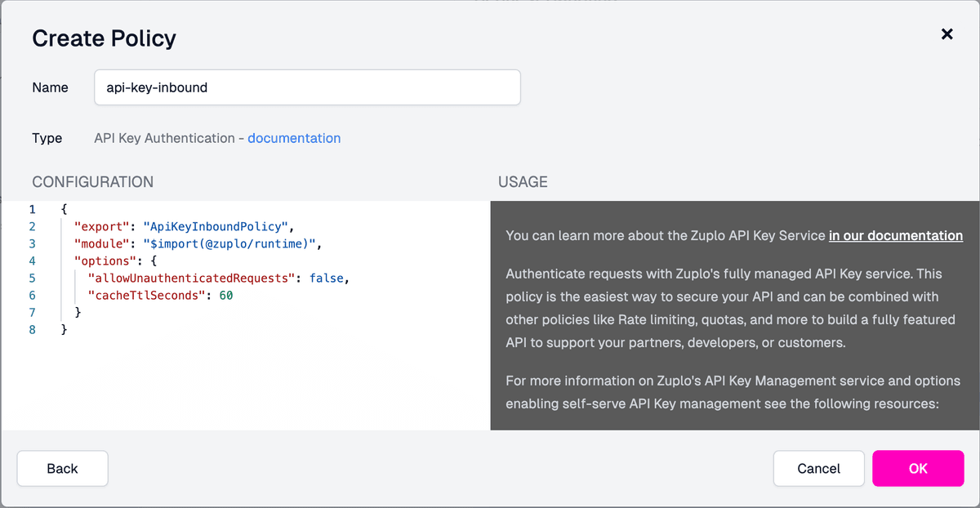Screen dimensions: 980x508
Task: Click the Cancel button
Action: [x=818, y=468]
